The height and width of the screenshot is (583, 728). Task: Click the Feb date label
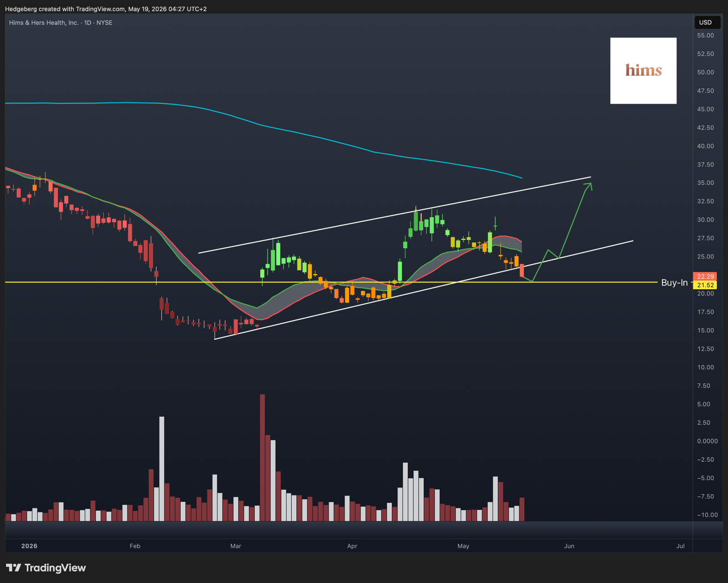click(x=135, y=546)
